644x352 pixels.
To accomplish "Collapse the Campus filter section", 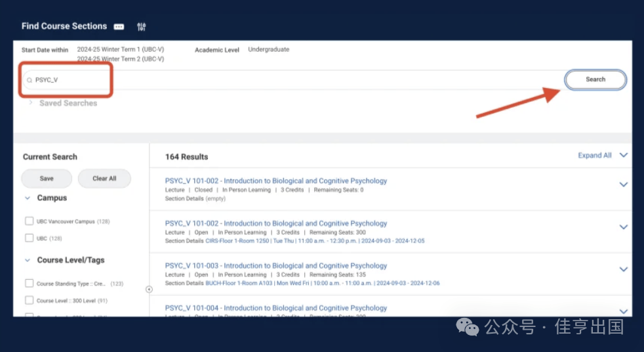I will [28, 198].
